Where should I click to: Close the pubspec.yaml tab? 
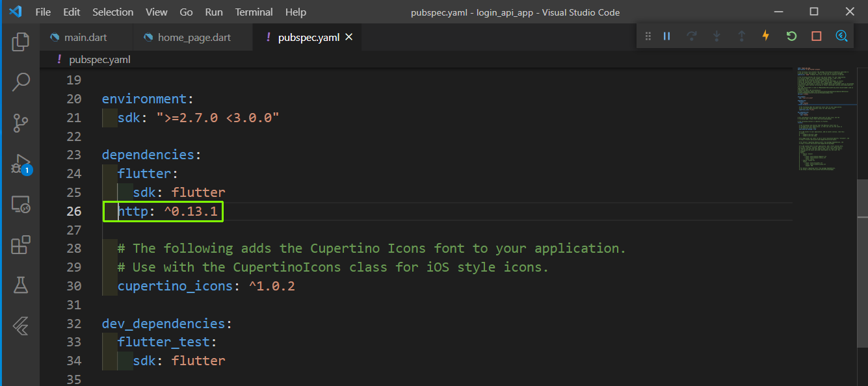pyautogui.click(x=349, y=38)
